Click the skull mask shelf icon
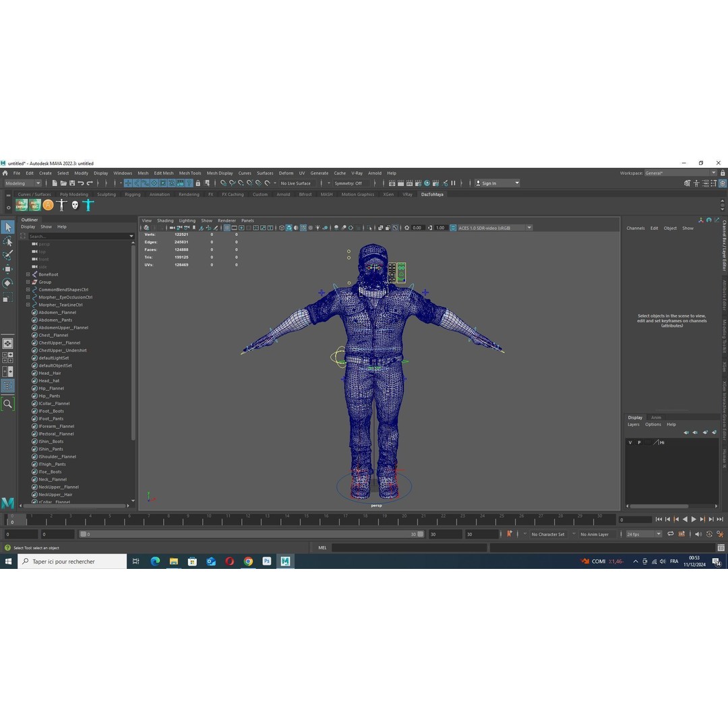This screenshot has height=728, width=728. tap(75, 205)
